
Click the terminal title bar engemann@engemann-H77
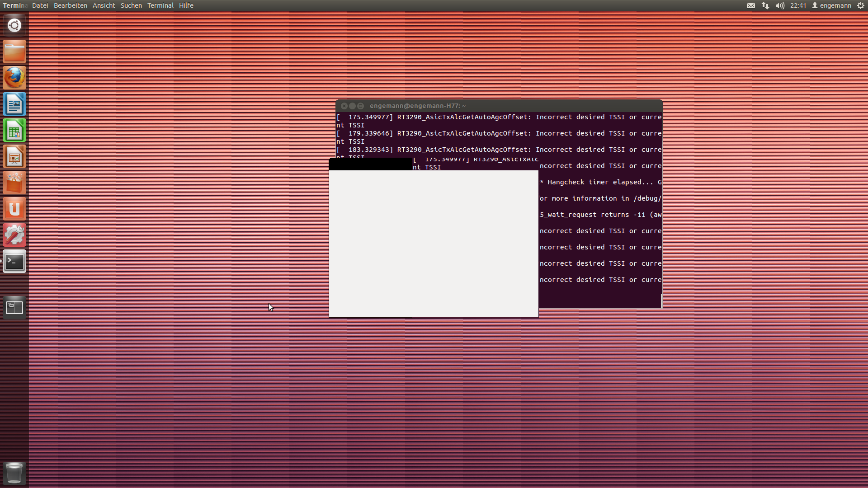(x=417, y=106)
